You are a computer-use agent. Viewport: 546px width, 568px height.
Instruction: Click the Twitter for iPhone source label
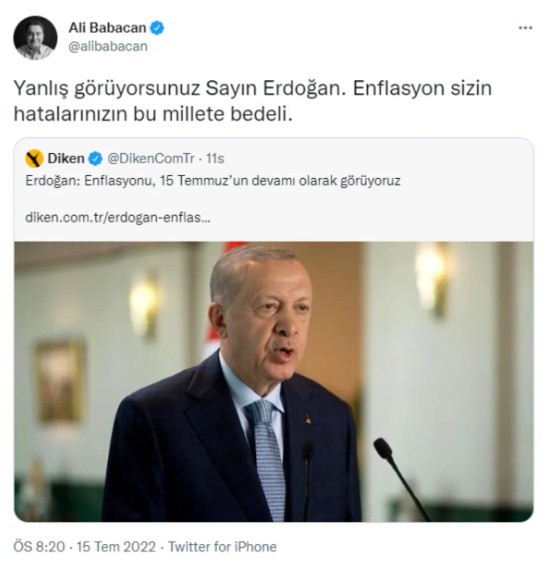click(222, 547)
